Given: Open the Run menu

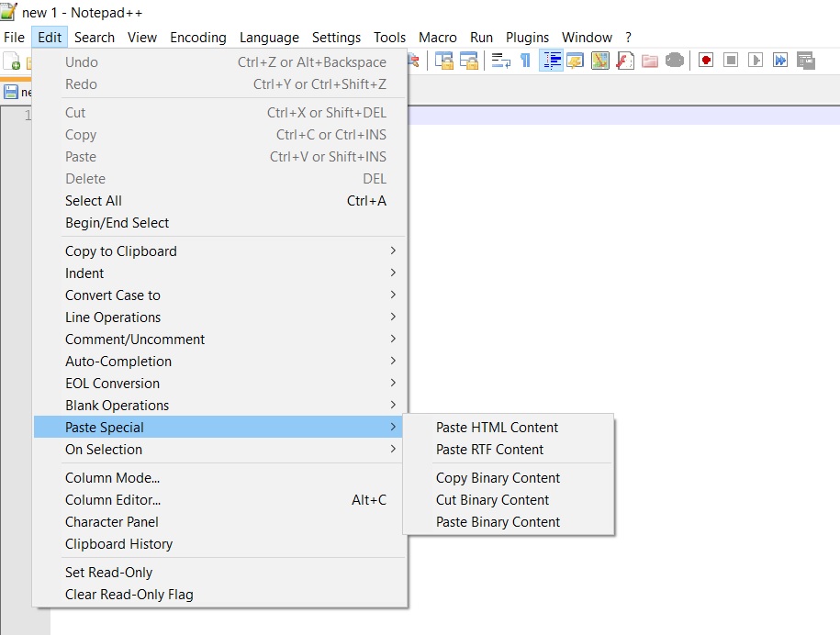Looking at the screenshot, I should coord(481,38).
